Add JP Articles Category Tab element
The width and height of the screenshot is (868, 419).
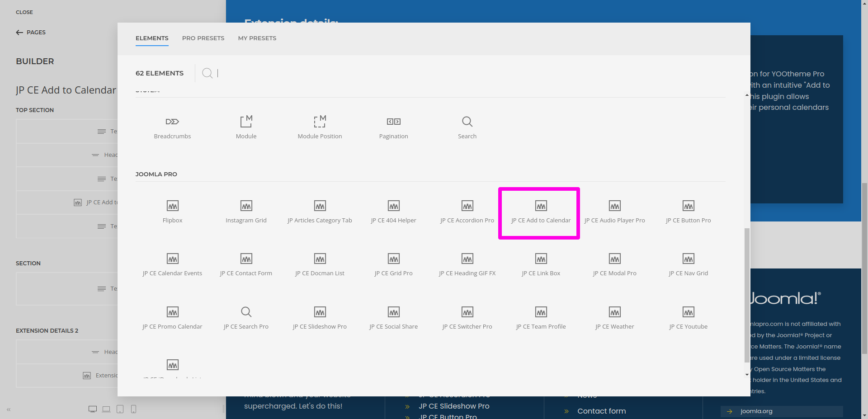click(320, 212)
